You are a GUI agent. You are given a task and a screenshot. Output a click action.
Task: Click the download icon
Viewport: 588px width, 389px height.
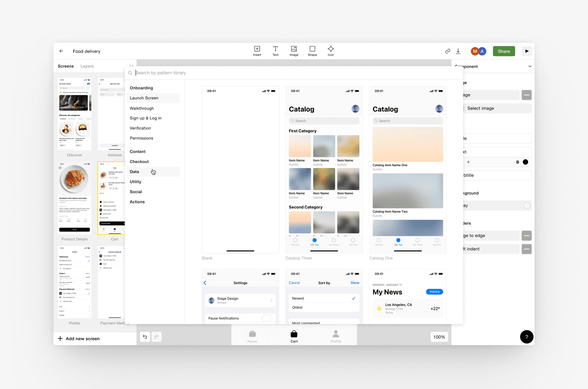coord(458,51)
